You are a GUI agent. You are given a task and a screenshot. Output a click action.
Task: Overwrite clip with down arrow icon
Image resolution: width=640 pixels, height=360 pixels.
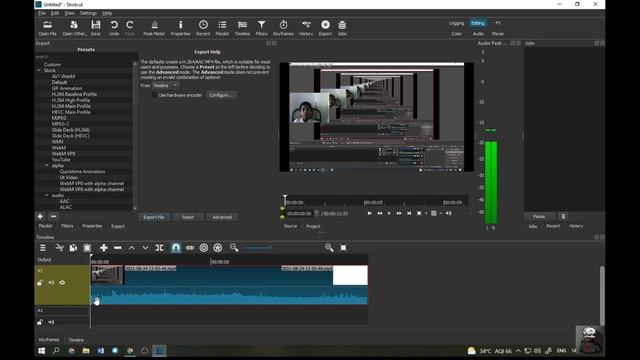click(145, 248)
